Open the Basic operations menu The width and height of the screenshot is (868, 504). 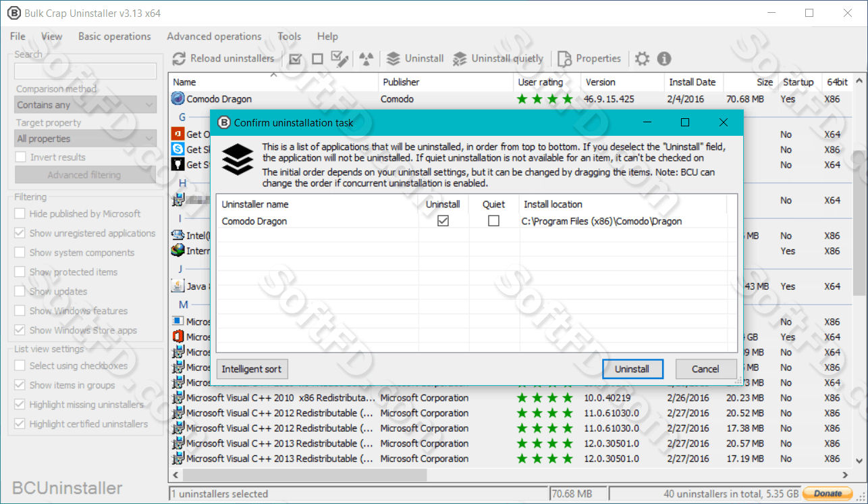click(x=115, y=36)
